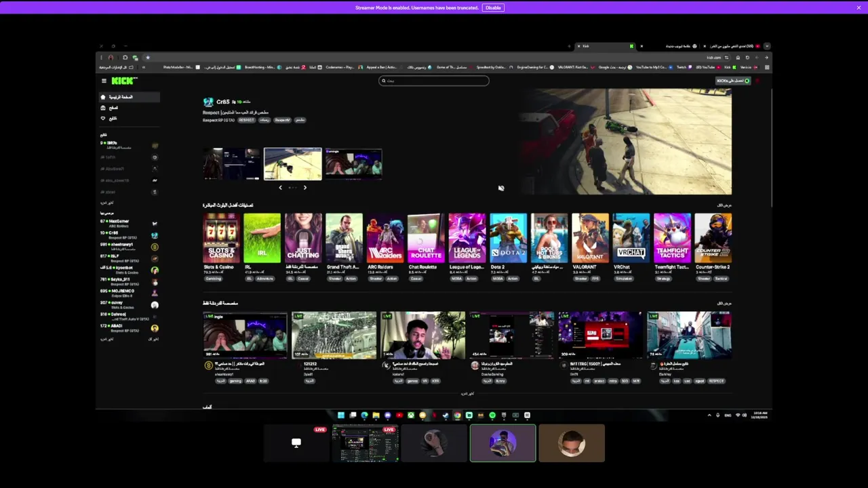Click the browser reload button
This screenshot has height=488, width=868.
(x=747, y=58)
